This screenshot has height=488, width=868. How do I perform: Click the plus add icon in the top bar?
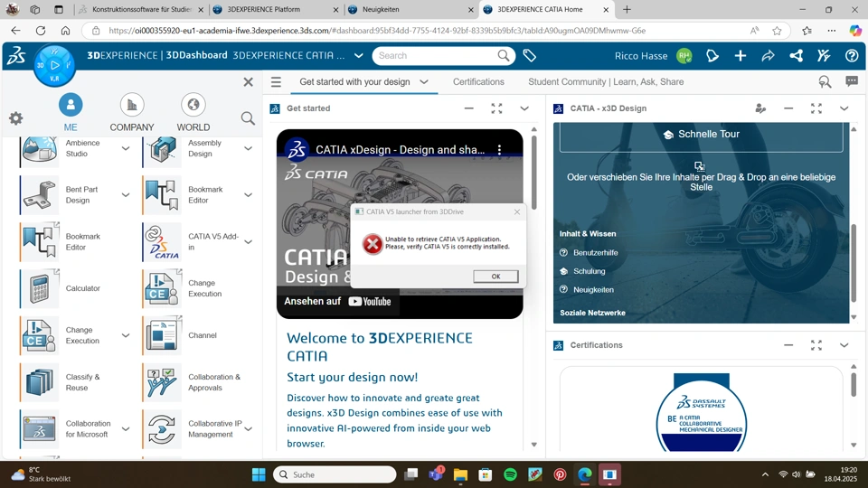tap(741, 55)
